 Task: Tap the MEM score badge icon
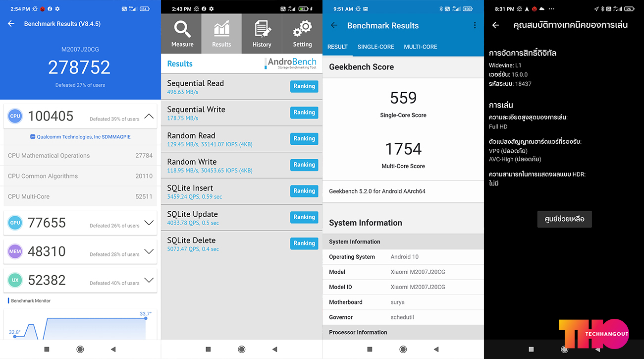15,251
